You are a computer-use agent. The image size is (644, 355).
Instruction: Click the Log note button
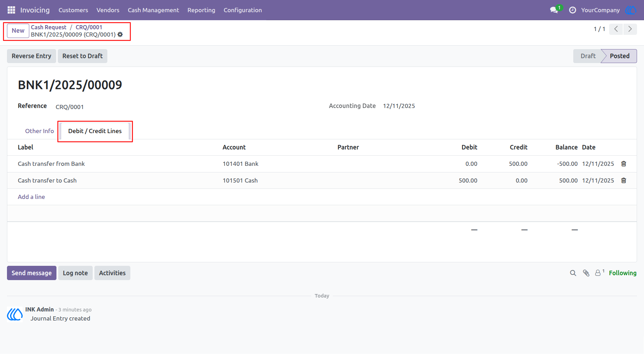[x=75, y=273]
